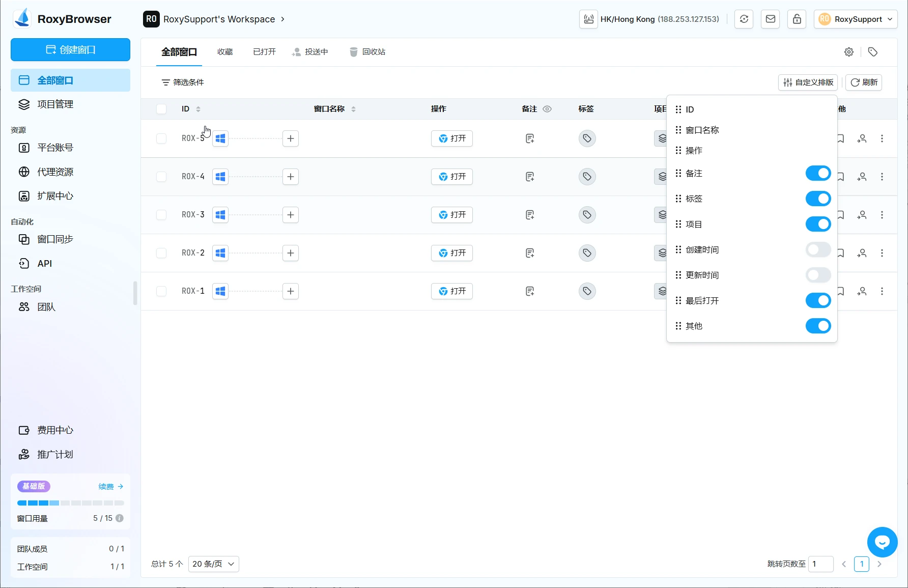Open the mail inbox icon in header
This screenshot has width=908, height=588.
tap(770, 19)
